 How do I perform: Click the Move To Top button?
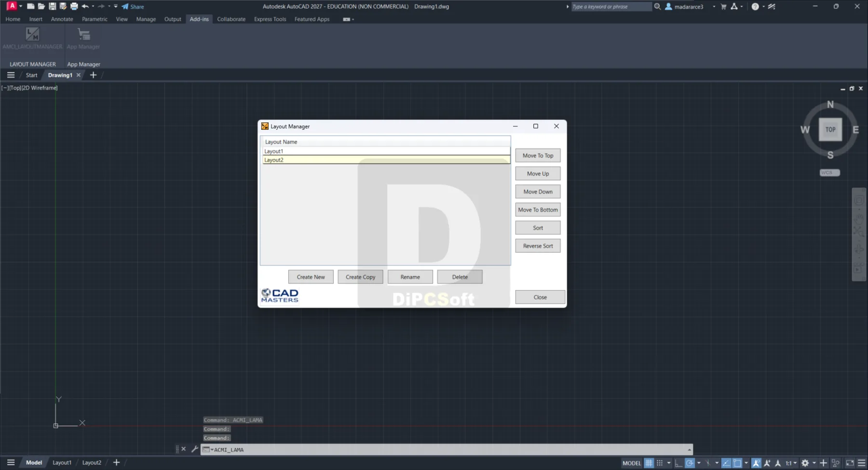coord(538,155)
